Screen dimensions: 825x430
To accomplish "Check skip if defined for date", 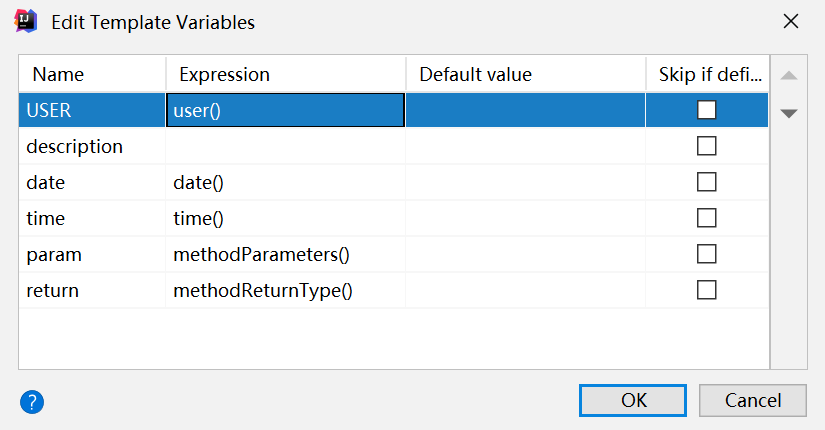I will click(707, 182).
